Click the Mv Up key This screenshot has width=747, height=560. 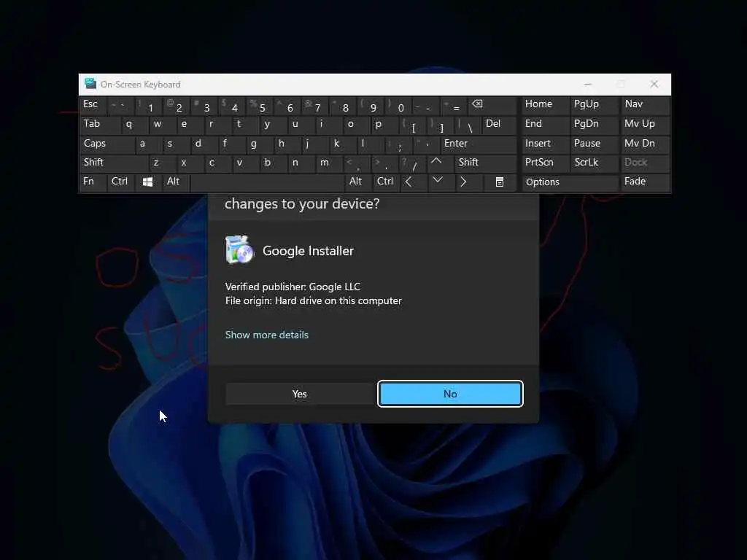click(646, 124)
